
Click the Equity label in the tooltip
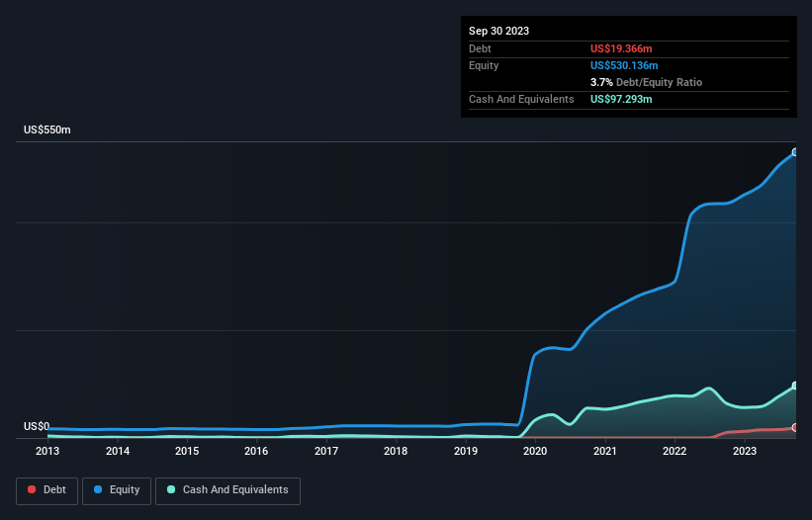[484, 65]
